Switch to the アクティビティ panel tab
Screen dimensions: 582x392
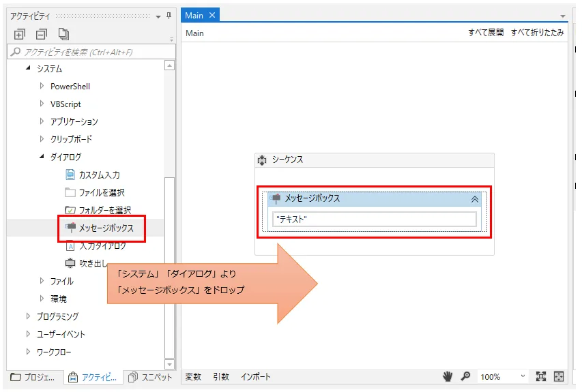click(x=93, y=377)
